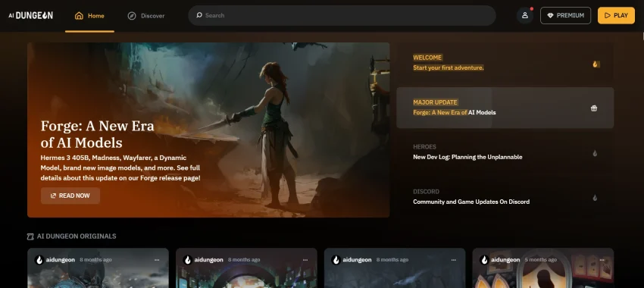The image size is (644, 288).
Task: Click aidungeon avatar on second card
Action: pyautogui.click(x=188, y=260)
